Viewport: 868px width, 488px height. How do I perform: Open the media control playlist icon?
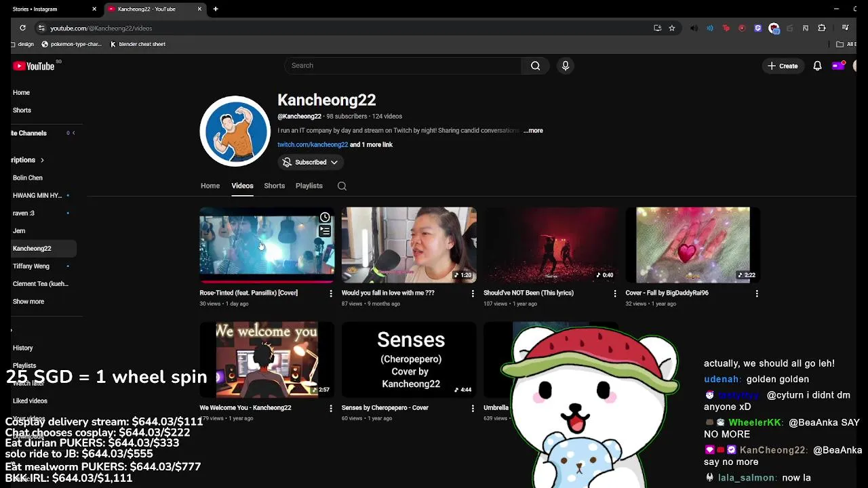click(x=845, y=28)
